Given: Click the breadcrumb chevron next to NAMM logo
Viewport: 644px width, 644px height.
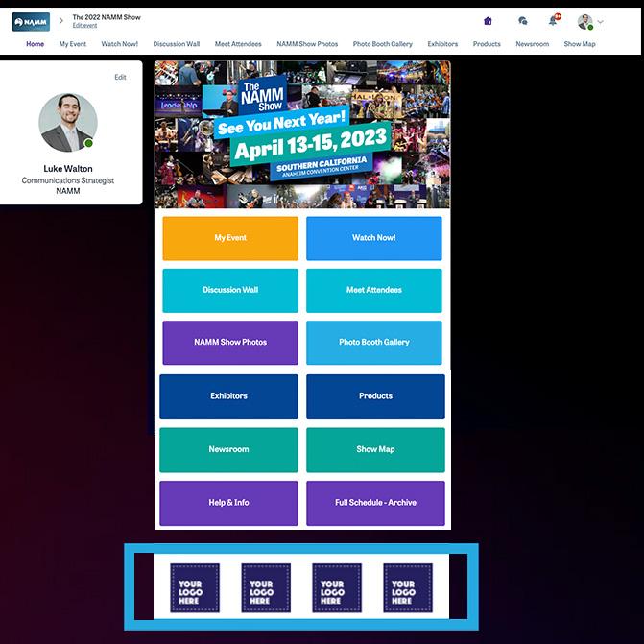Looking at the screenshot, I should tap(61, 20).
